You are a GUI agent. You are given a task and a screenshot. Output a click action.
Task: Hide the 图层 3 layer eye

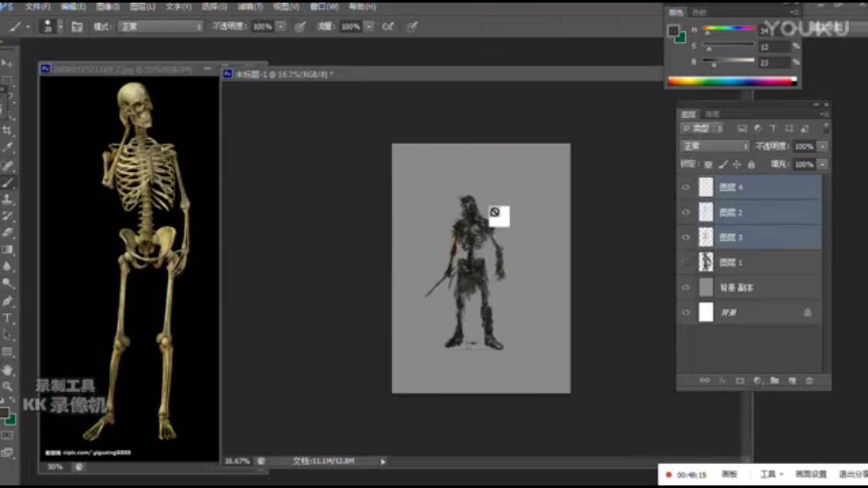tap(686, 237)
